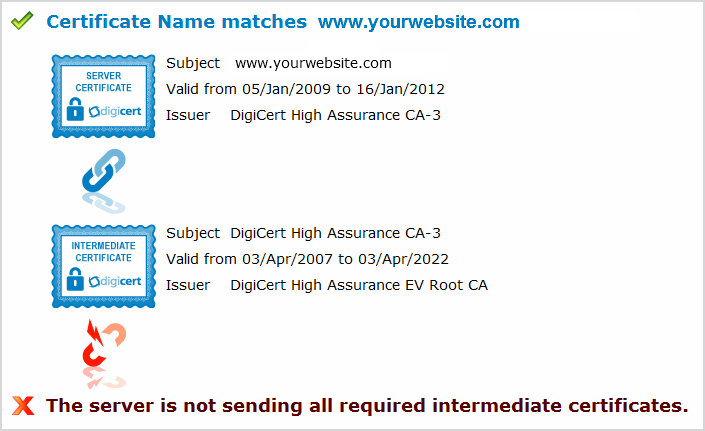Select the Subject DigiCert High Assurance CA-3 line
This screenshot has height=431, width=705.
tap(303, 233)
